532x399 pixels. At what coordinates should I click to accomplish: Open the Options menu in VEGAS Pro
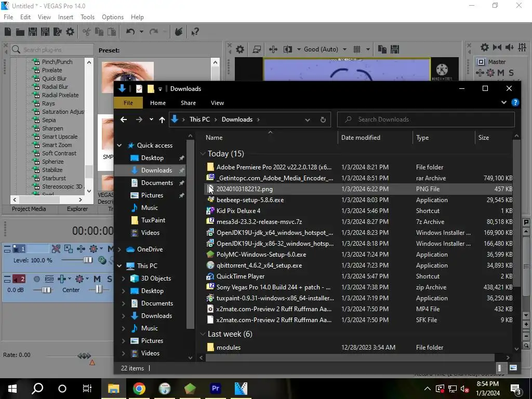tap(113, 17)
